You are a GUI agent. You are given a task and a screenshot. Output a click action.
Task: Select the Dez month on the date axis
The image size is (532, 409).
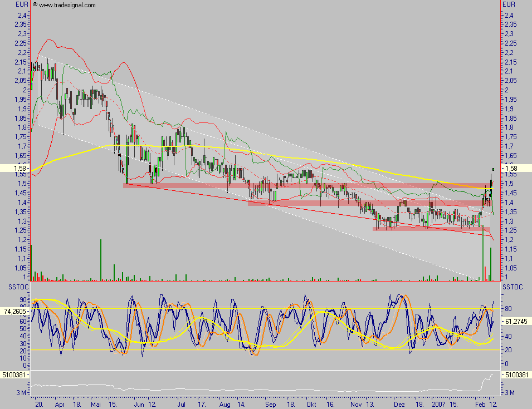pyautogui.click(x=398, y=404)
